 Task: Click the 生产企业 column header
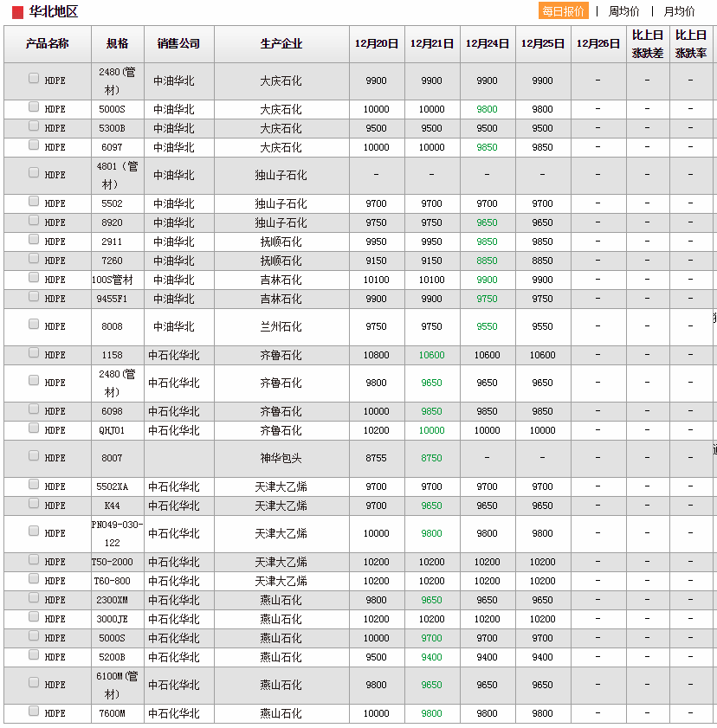pos(281,44)
